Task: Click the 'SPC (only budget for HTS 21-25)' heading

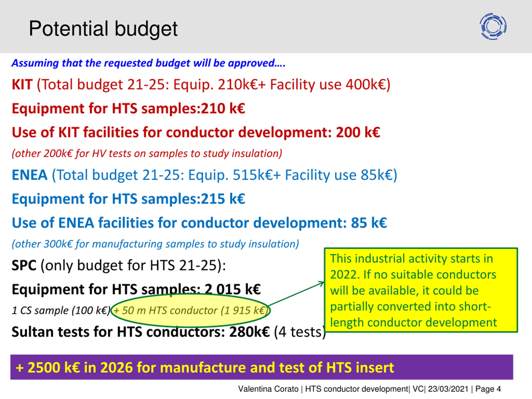Action: point(119,265)
